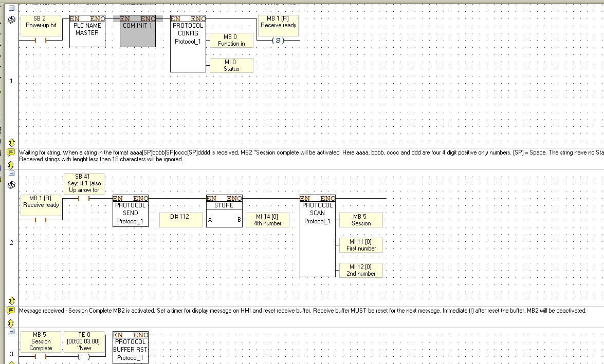Click the stack icon beside rung 2
This screenshot has height=364, width=604.
pos(11,185)
